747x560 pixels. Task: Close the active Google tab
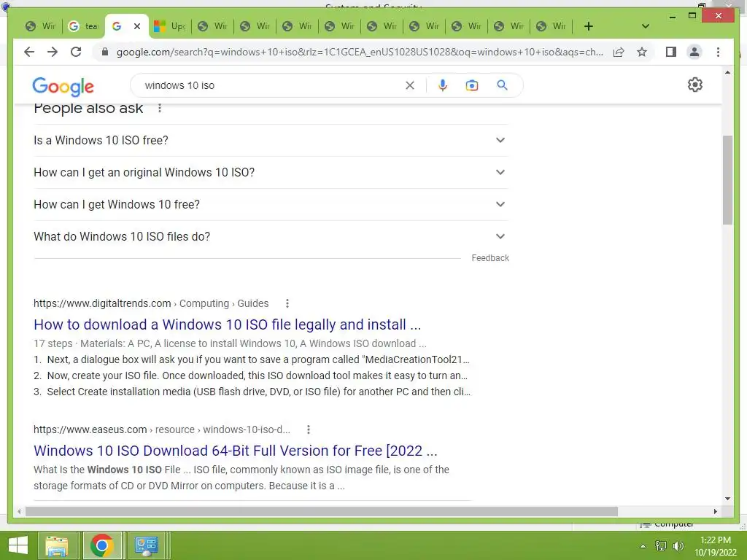coord(137,26)
